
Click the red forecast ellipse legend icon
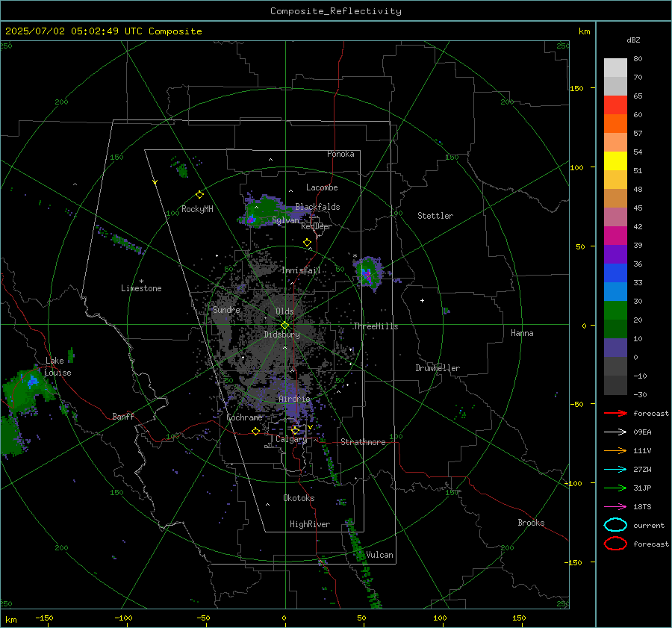click(x=615, y=544)
